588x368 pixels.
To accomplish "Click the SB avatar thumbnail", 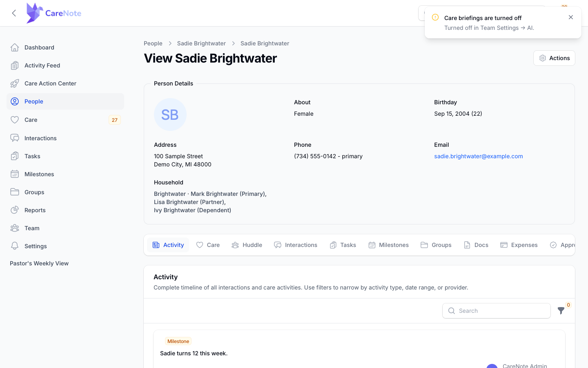I will point(170,114).
